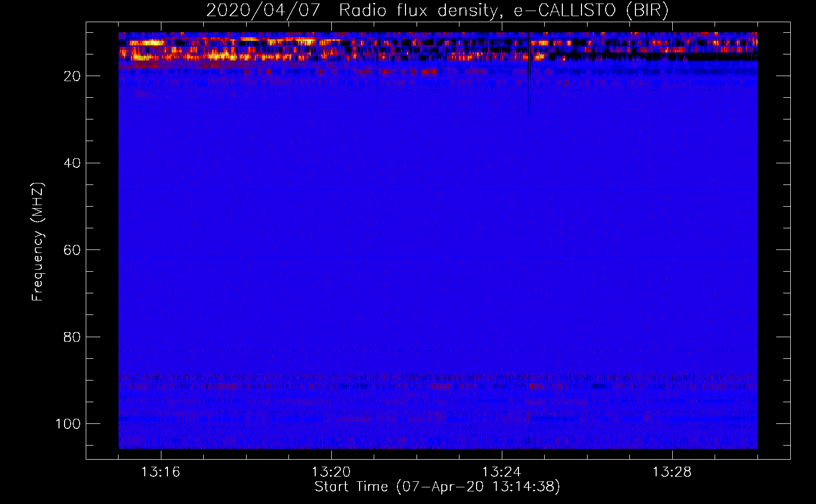Click the 40 MHz frequency tick label
Image resolution: width=816 pixels, height=504 pixels.
click(72, 163)
